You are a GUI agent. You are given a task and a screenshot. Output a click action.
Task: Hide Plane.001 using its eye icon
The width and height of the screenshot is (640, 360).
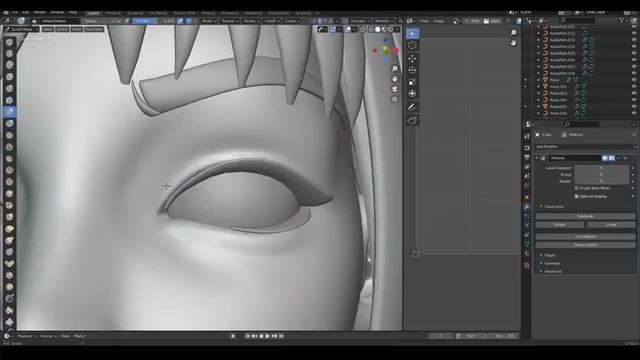pos(634,87)
